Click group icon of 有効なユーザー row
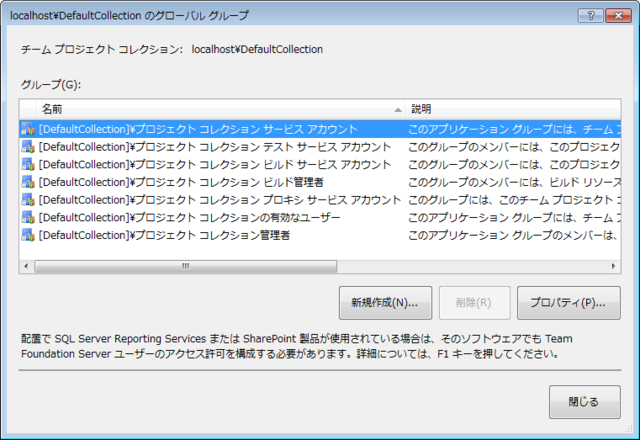This screenshot has width=640, height=440. [x=28, y=218]
